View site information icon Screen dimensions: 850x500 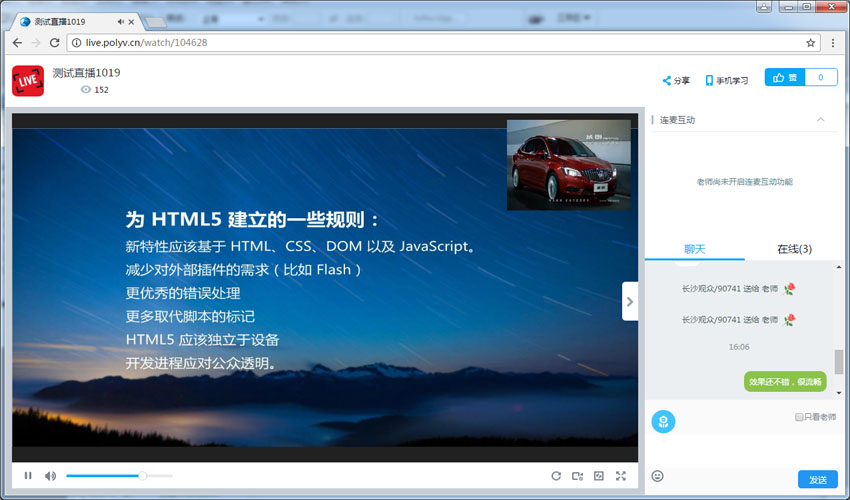point(76,42)
